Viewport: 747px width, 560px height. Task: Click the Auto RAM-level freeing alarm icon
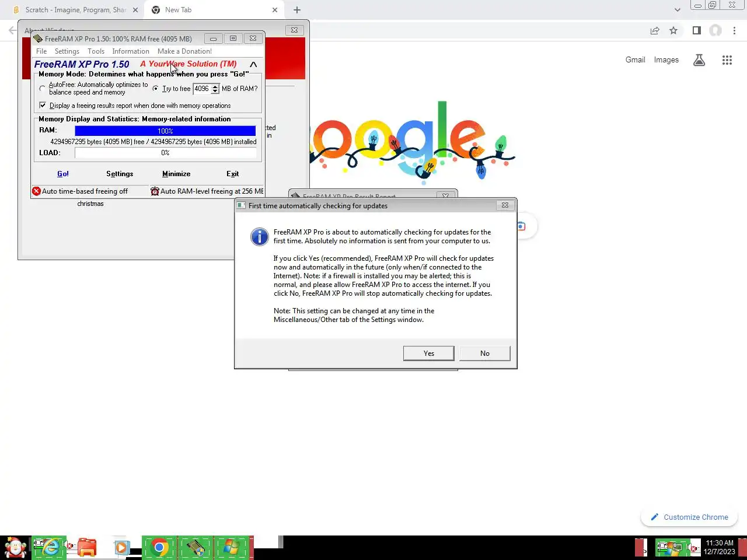tap(155, 191)
